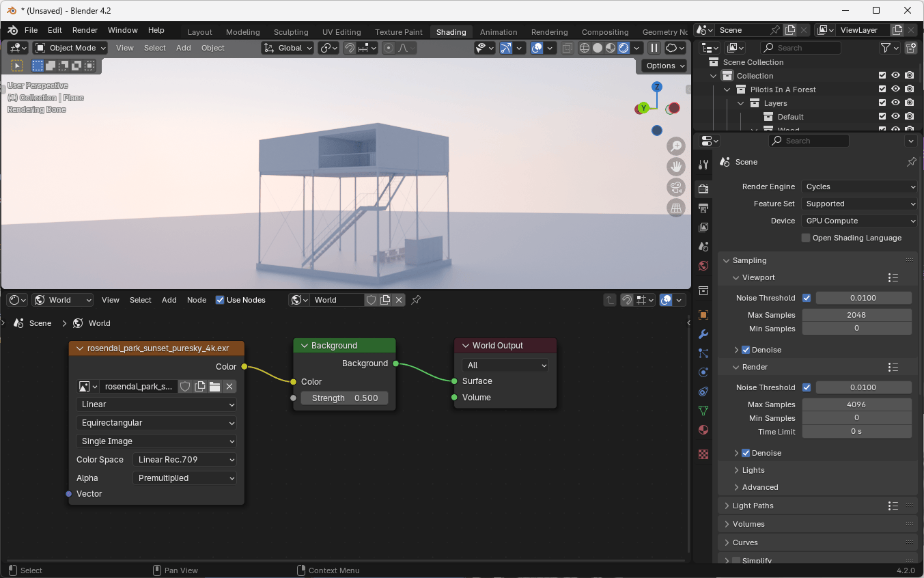Select rendered viewport shading mode

624,48
